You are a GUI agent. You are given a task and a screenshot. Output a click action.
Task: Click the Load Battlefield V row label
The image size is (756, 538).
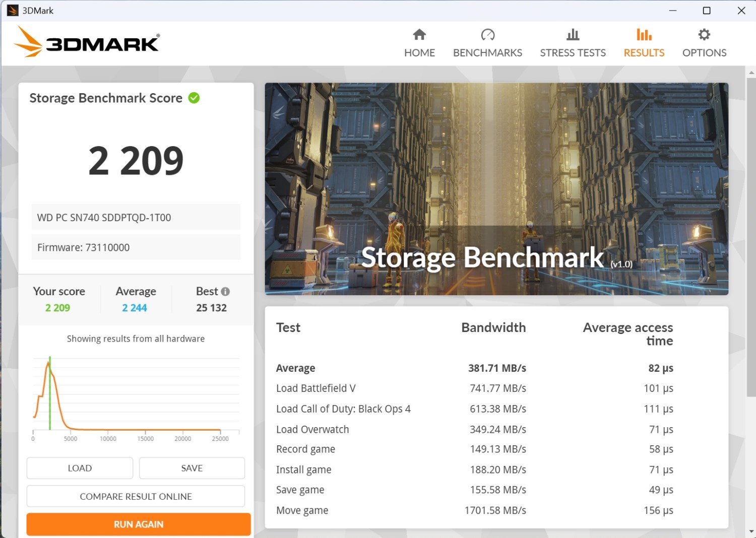pyautogui.click(x=316, y=388)
